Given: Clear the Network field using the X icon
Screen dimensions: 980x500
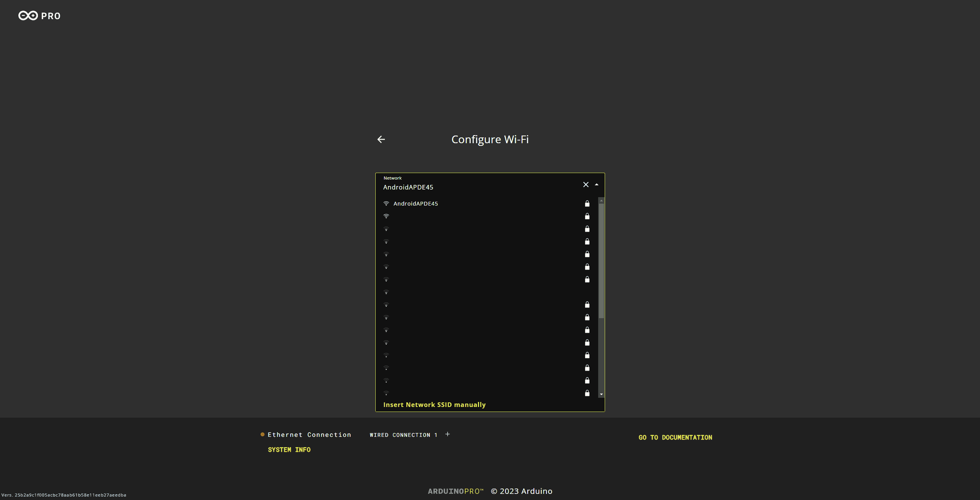Looking at the screenshot, I should point(586,184).
